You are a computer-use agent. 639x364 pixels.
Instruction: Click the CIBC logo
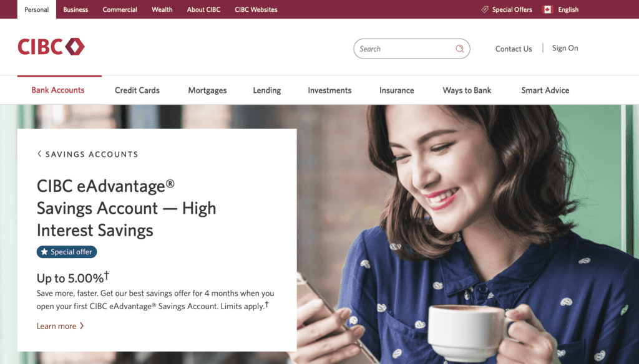tap(51, 46)
